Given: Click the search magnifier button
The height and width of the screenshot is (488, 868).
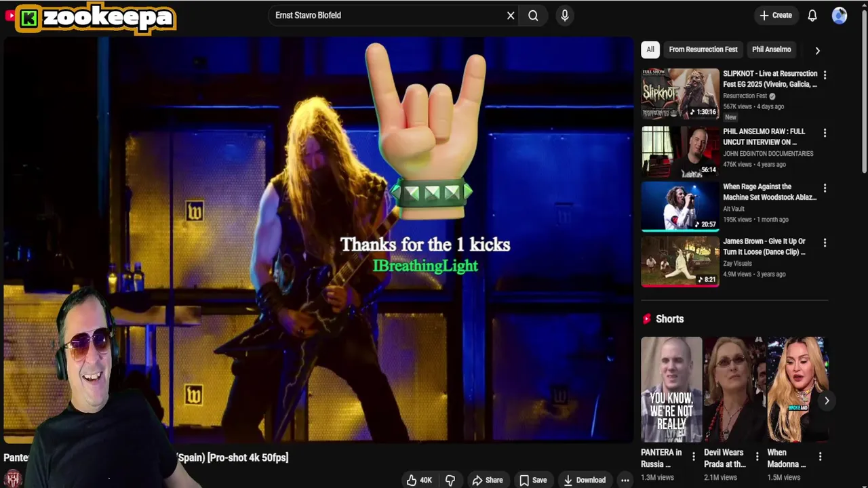Looking at the screenshot, I should (533, 16).
